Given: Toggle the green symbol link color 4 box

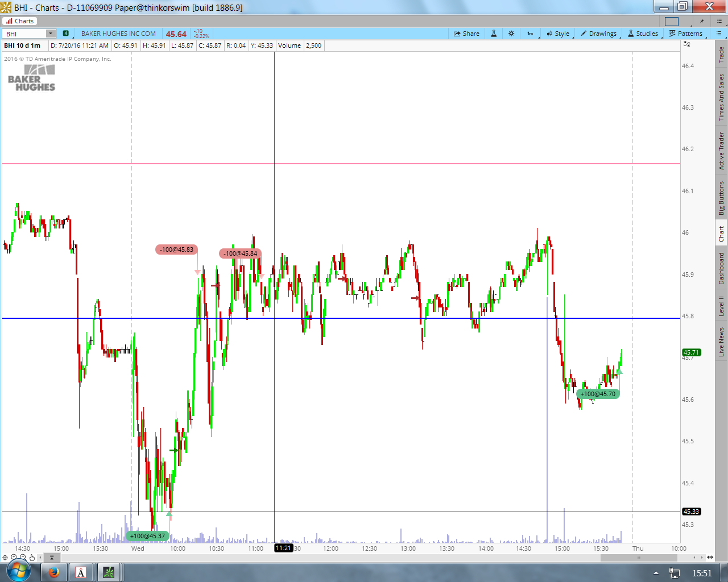Looking at the screenshot, I should click(x=66, y=34).
